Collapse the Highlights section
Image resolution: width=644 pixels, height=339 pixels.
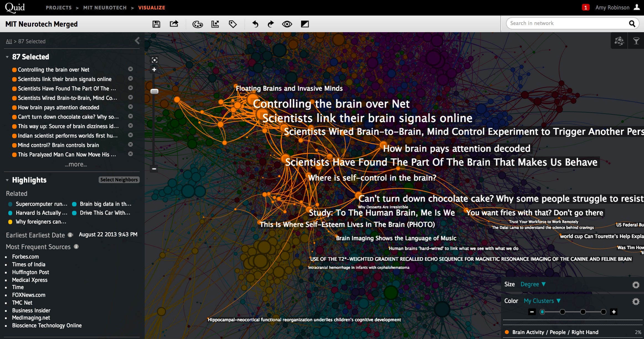pyautogui.click(x=7, y=180)
